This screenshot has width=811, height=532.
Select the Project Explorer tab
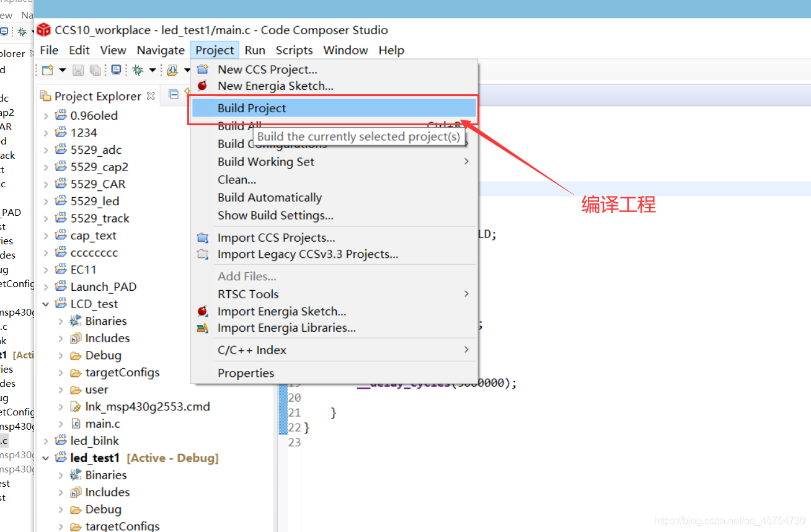pyautogui.click(x=98, y=96)
